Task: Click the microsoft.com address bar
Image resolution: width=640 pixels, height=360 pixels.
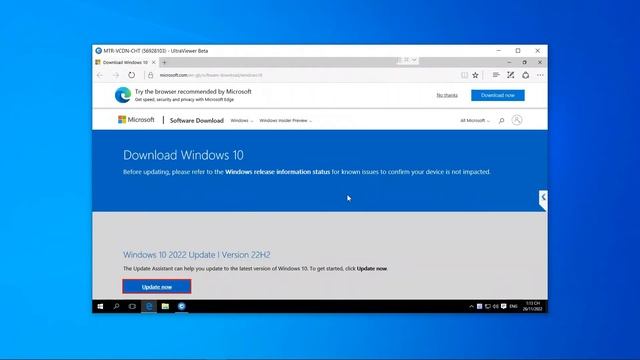Action: (306, 75)
